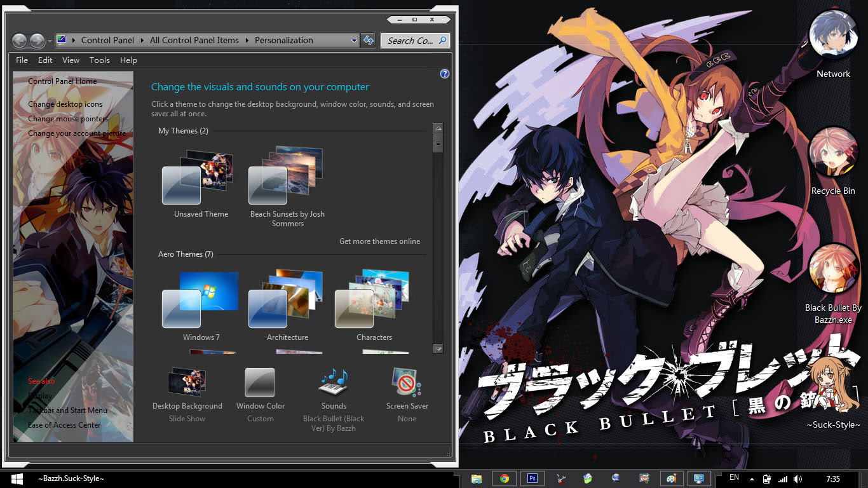Image resolution: width=868 pixels, height=488 pixels.
Task: Launch Google Chrome from the taskbar
Action: pyautogui.click(x=505, y=478)
